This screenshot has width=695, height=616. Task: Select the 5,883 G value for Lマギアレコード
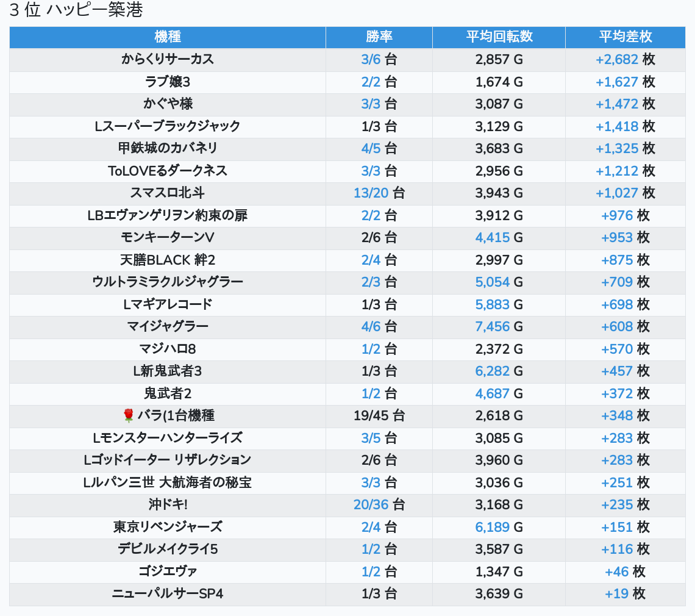[x=492, y=304]
